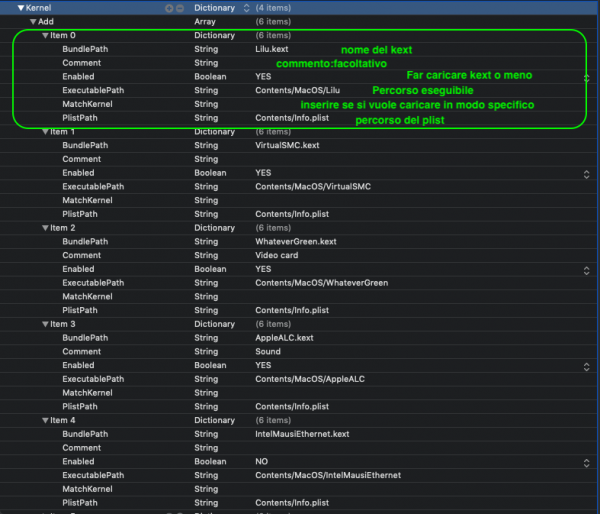Click Contents/MacOS/VirtualSMC executable path
This screenshot has width=600, height=514.
(x=313, y=187)
